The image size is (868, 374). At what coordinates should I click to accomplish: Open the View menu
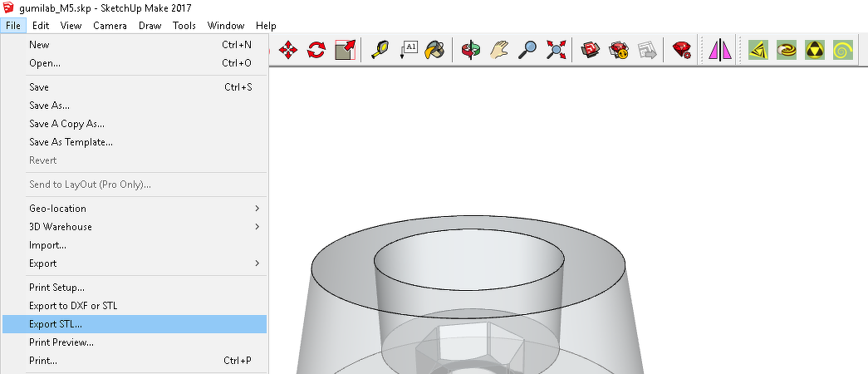click(71, 26)
